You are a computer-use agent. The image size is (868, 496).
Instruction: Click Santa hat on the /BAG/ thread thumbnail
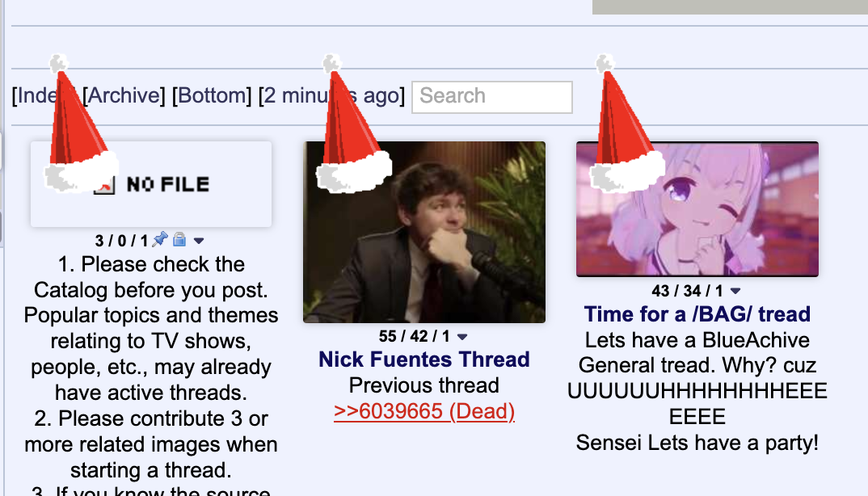[x=626, y=124]
